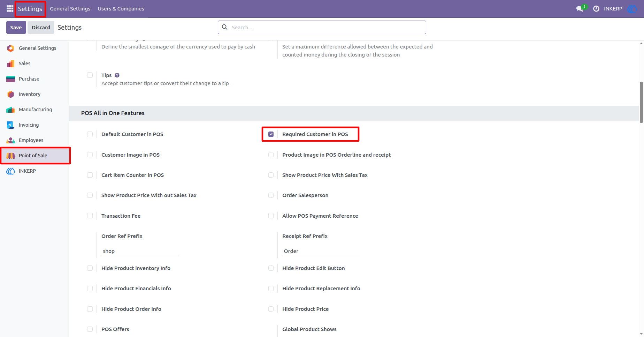Open the activities clock icon
644x337 pixels.
tap(596, 9)
